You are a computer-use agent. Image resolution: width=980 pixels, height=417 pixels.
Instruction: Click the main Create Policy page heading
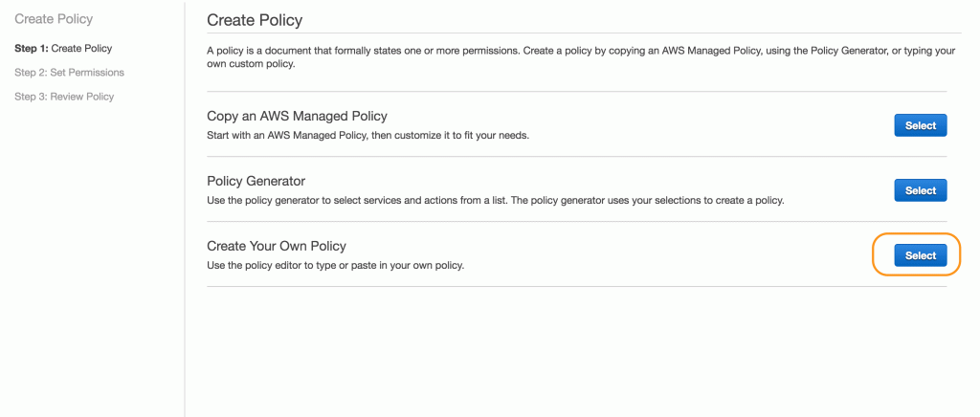255,21
